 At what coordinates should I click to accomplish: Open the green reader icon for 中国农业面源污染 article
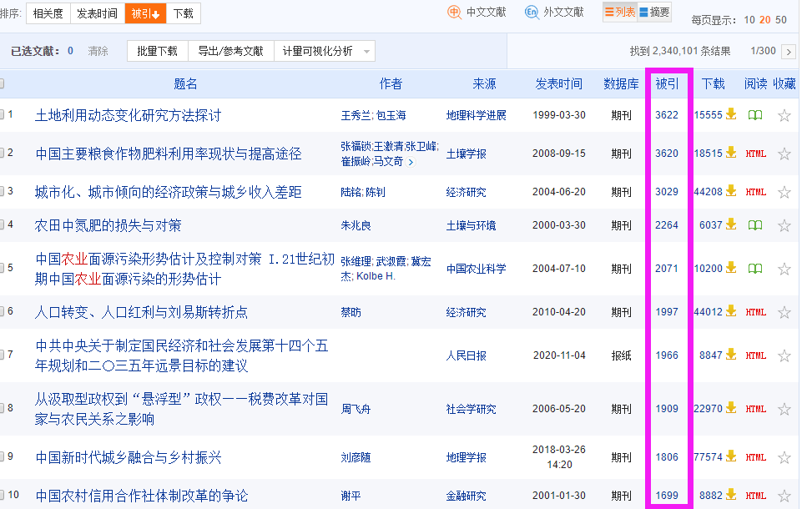point(754,267)
